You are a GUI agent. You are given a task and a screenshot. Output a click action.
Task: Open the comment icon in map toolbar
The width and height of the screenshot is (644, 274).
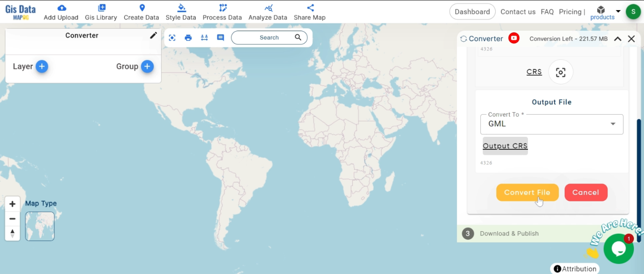221,38
